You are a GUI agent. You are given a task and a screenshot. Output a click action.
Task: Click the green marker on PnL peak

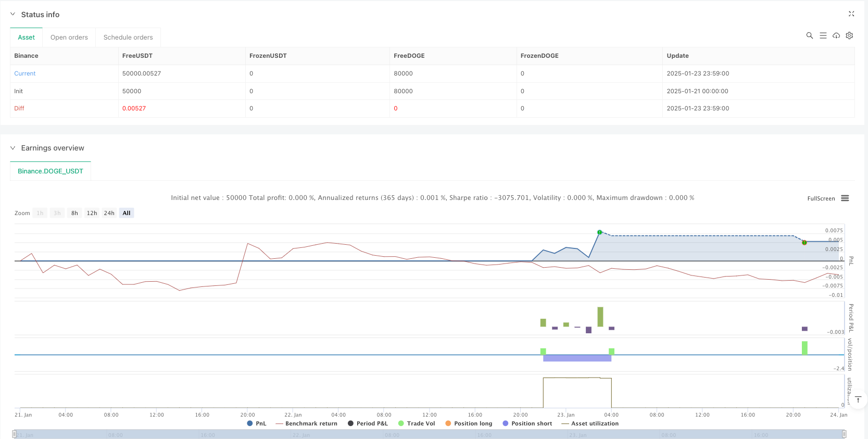[599, 232]
